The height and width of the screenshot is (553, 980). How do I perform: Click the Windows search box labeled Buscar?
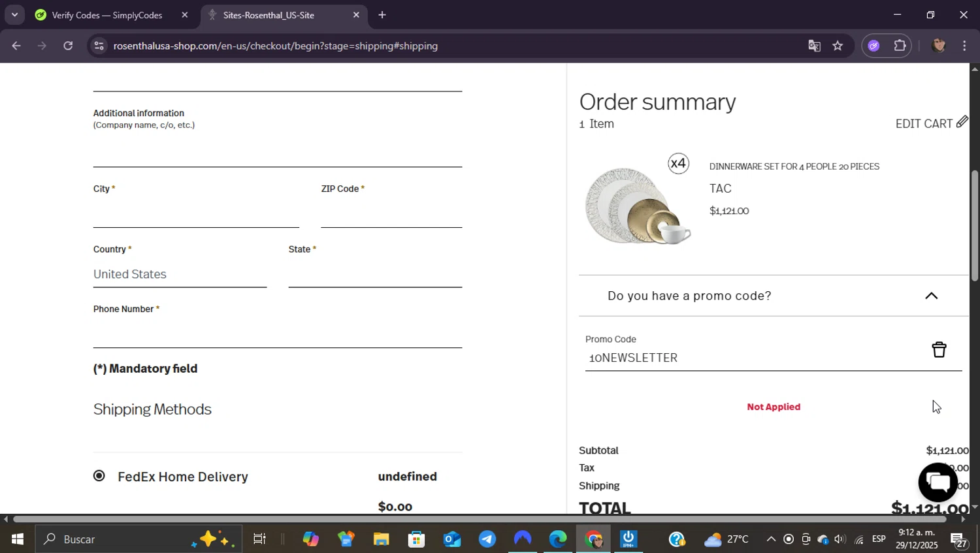pyautogui.click(x=137, y=539)
